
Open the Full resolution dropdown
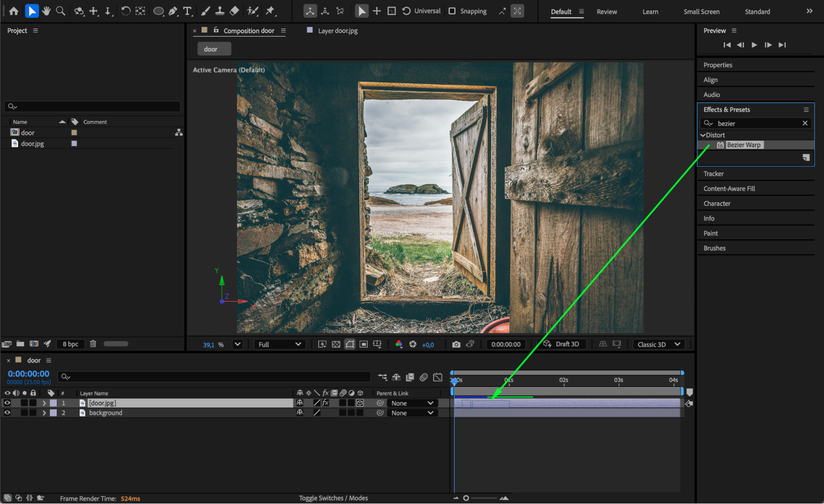[279, 345]
